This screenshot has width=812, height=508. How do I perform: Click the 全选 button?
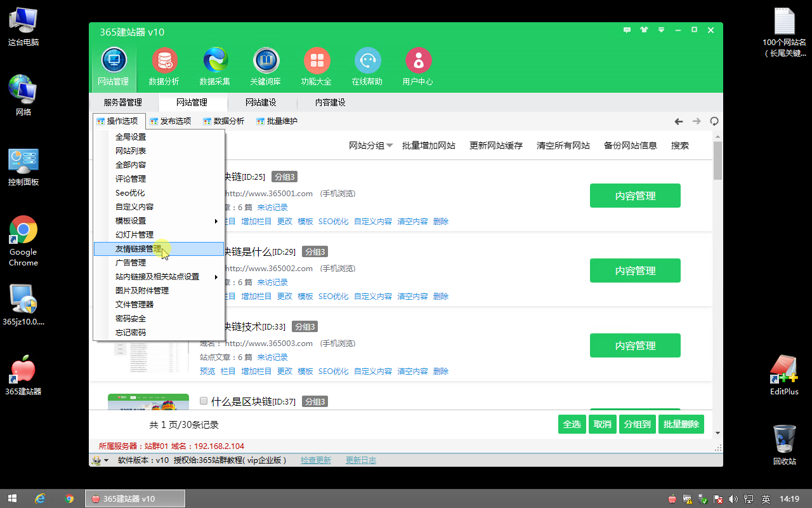coord(572,424)
